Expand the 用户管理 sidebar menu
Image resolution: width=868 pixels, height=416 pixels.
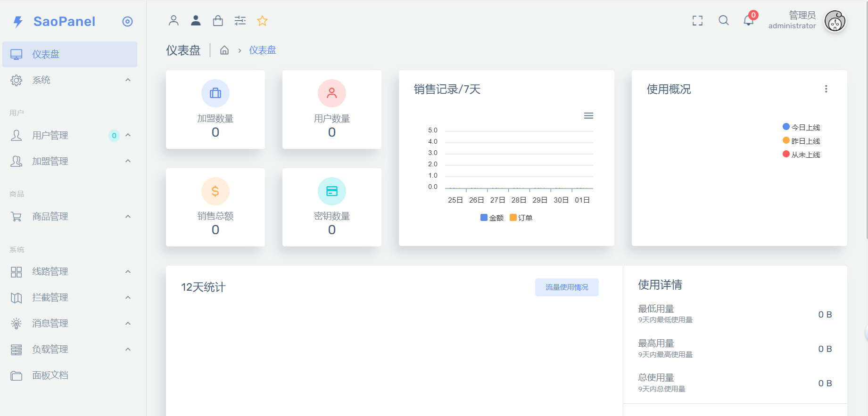[x=50, y=136]
